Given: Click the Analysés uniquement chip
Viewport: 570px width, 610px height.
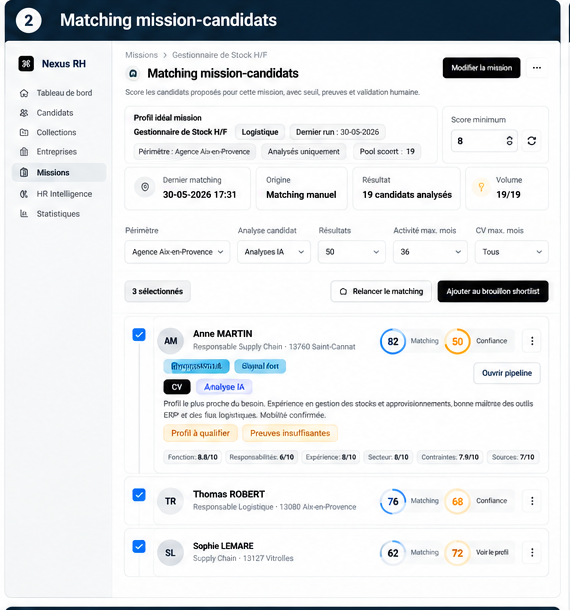Looking at the screenshot, I should 303,152.
